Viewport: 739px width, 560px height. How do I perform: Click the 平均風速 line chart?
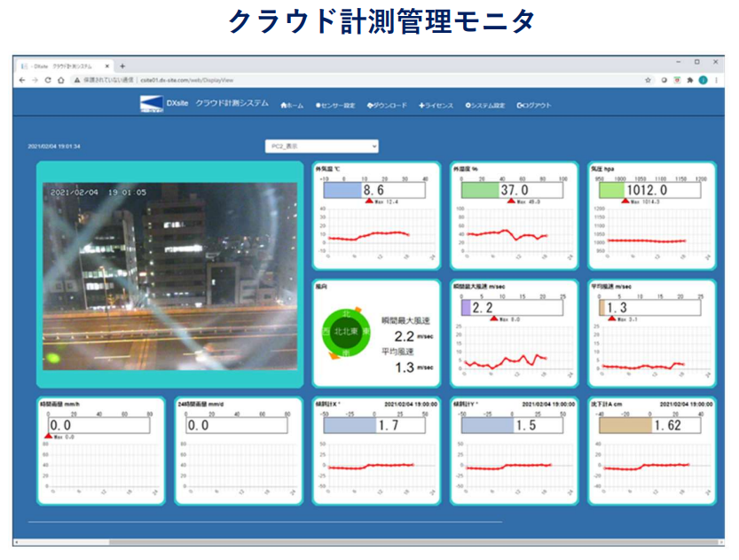(x=652, y=351)
